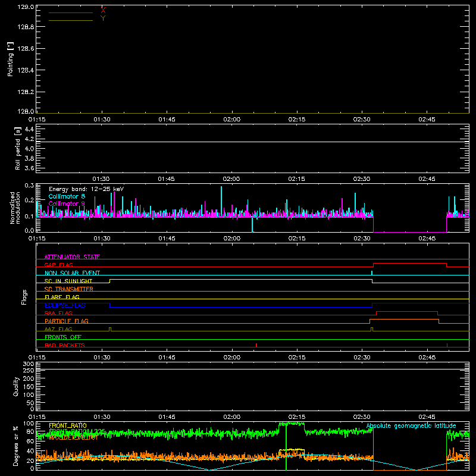Select the BAD_PACKETS flag label
Image resolution: width=476 pixels, height=476 pixels.
click(x=65, y=345)
